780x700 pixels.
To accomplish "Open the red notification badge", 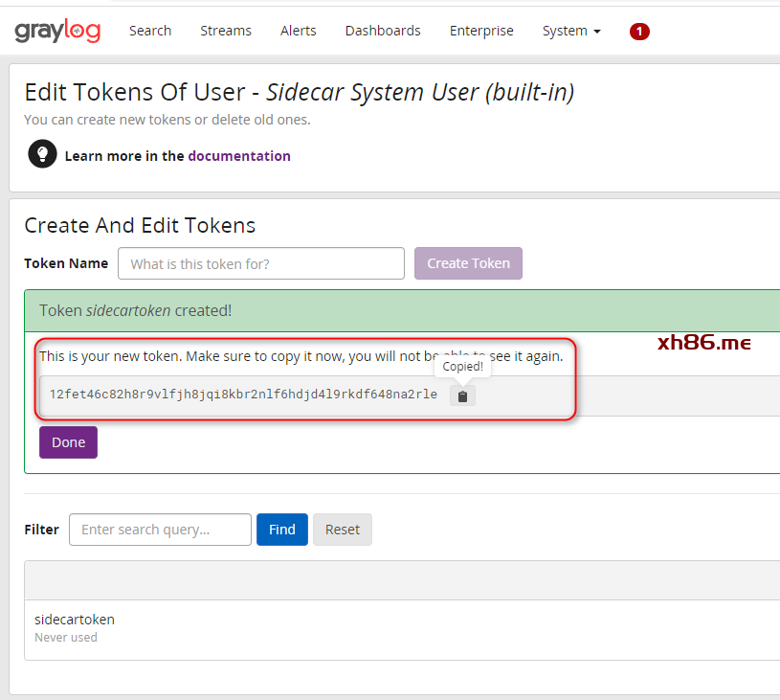I will click(639, 32).
